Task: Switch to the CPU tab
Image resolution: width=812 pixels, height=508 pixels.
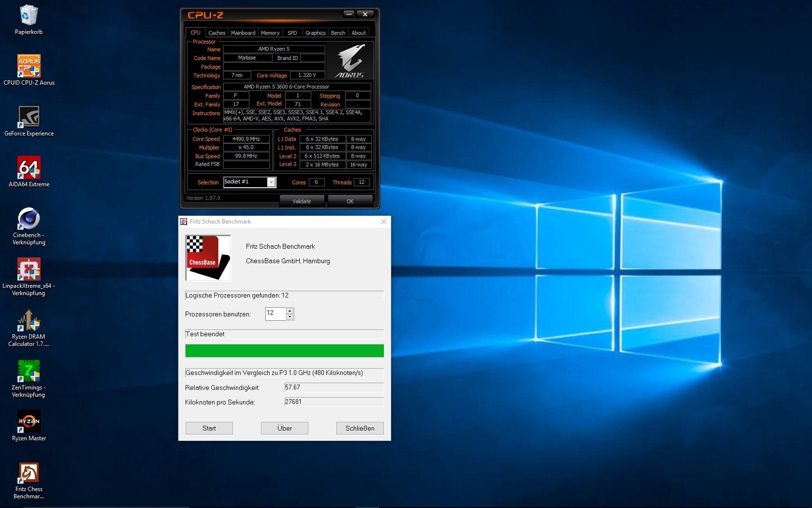Action: (x=195, y=32)
